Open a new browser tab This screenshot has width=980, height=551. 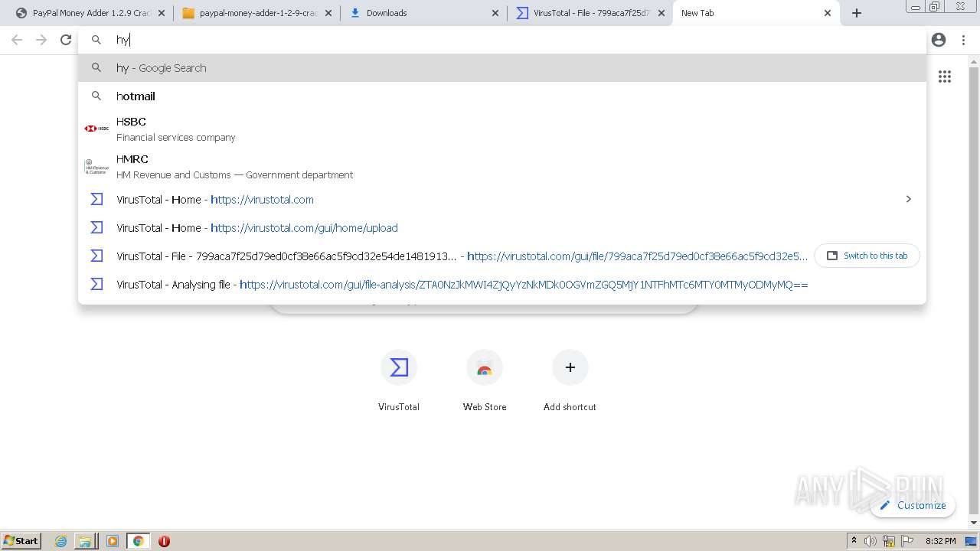(857, 13)
